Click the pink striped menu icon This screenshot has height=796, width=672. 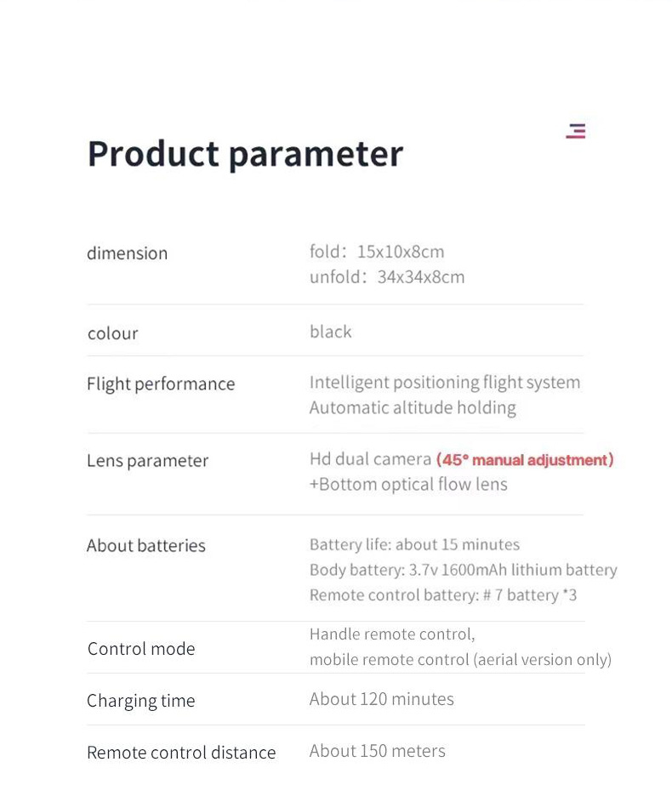tap(576, 131)
